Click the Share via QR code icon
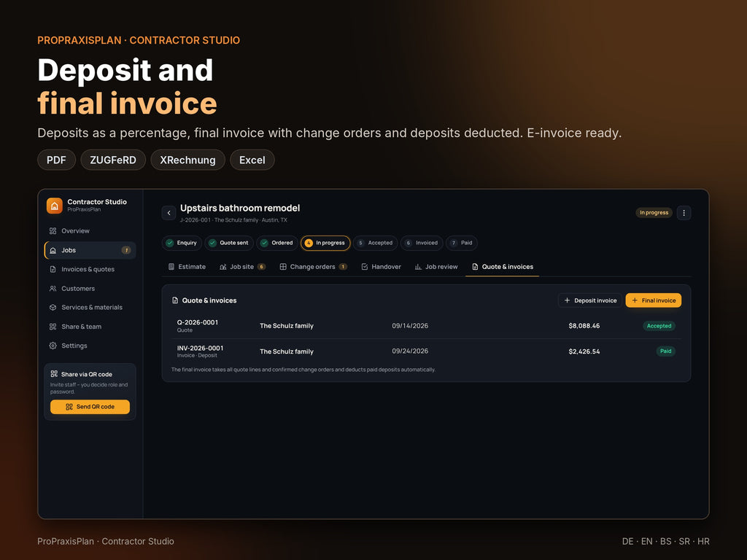 click(x=54, y=374)
